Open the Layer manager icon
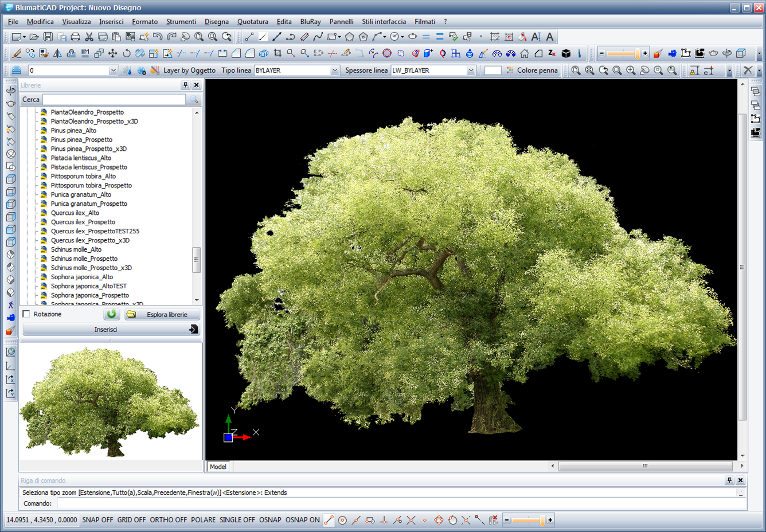 (17, 70)
